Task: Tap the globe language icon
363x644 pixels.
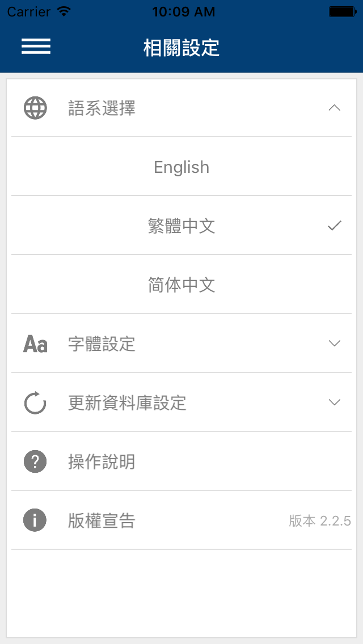Action: pos(35,108)
